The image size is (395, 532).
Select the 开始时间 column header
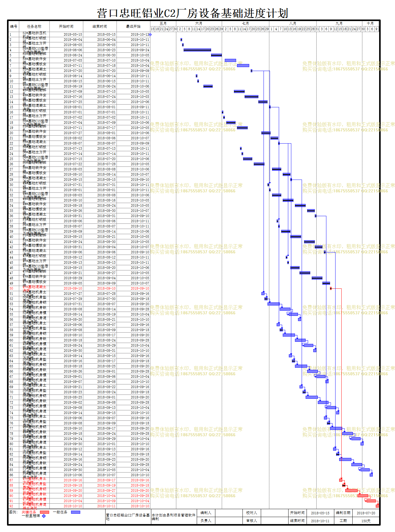point(66,27)
